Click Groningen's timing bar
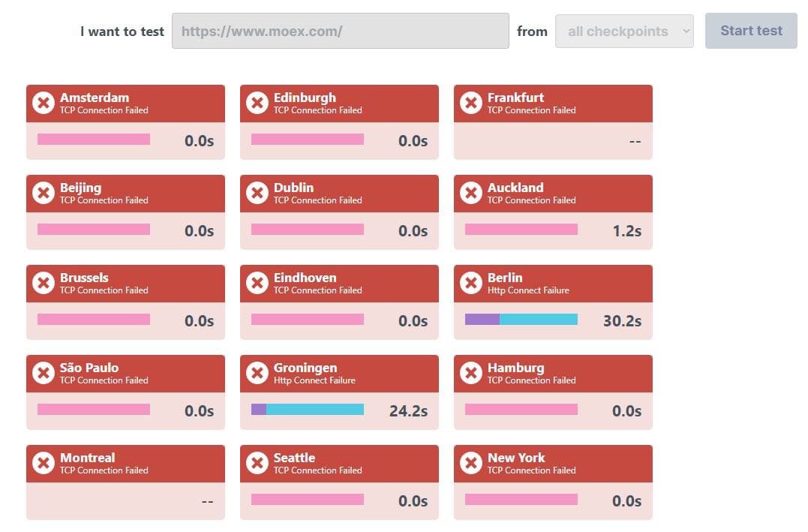Image resolution: width=808 pixels, height=532 pixels. tap(307, 409)
